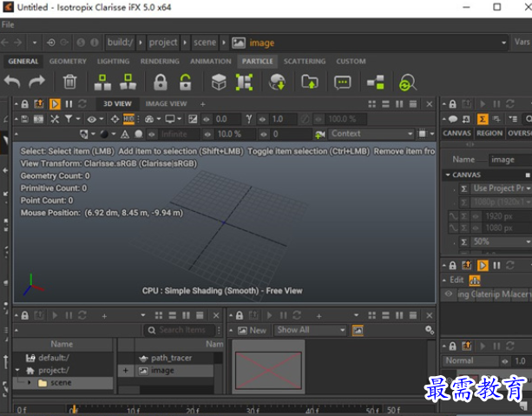Click the gears settings icon in image browser
Viewport: 532px width, 416px height.
(430, 330)
